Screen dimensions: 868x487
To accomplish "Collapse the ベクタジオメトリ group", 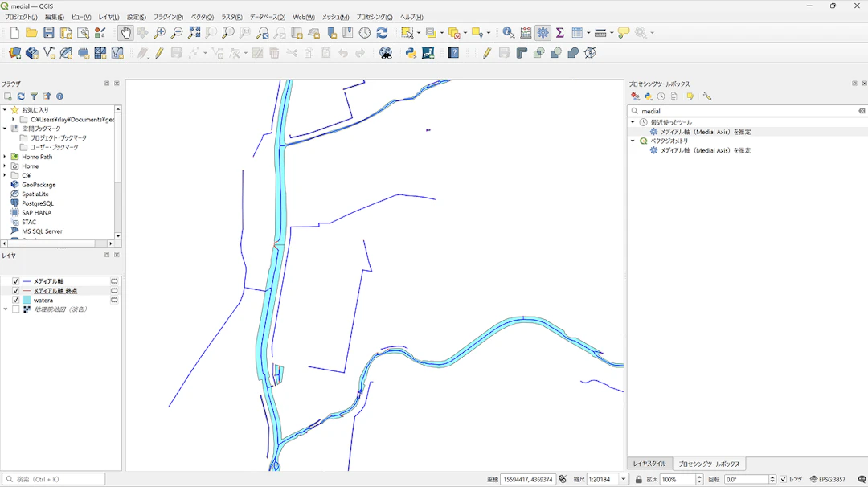I will [x=633, y=141].
